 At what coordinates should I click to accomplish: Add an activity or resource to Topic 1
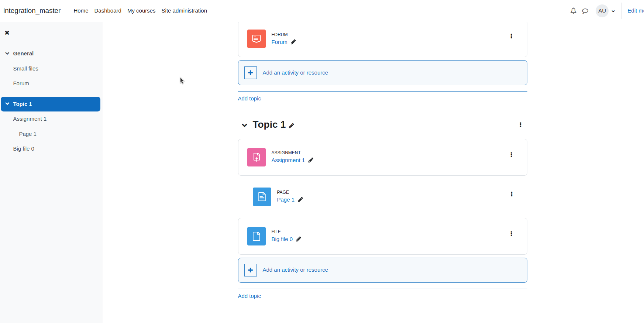[383, 270]
